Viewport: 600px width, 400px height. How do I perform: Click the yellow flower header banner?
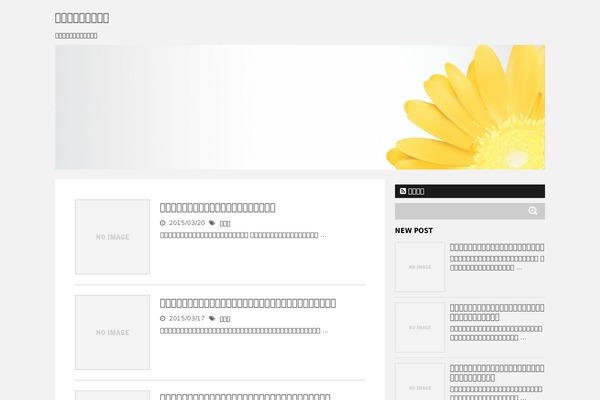pos(300,107)
